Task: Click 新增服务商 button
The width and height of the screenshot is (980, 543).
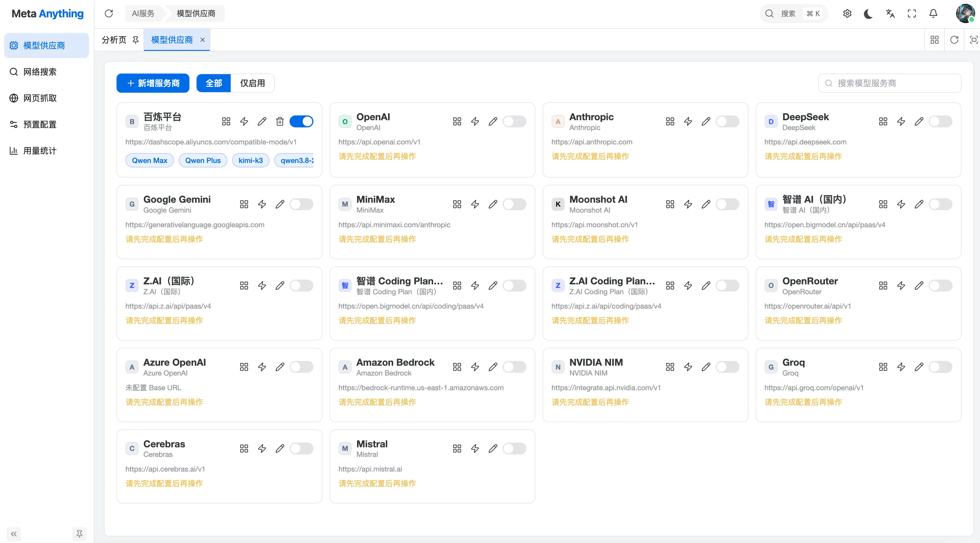Action: click(x=153, y=83)
